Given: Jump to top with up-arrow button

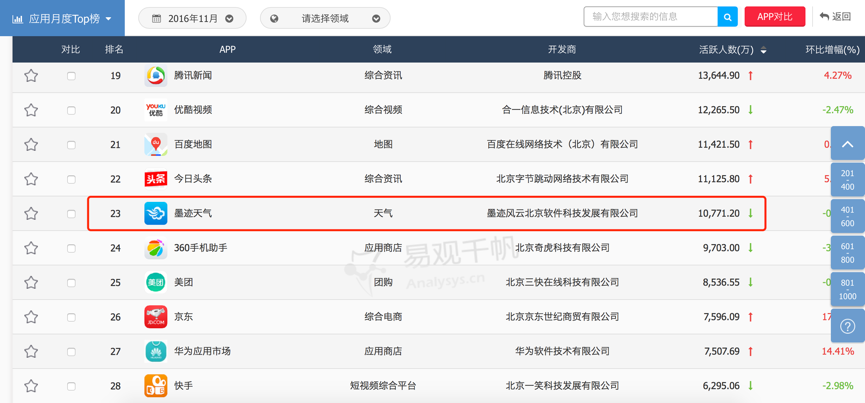Looking at the screenshot, I should [847, 143].
